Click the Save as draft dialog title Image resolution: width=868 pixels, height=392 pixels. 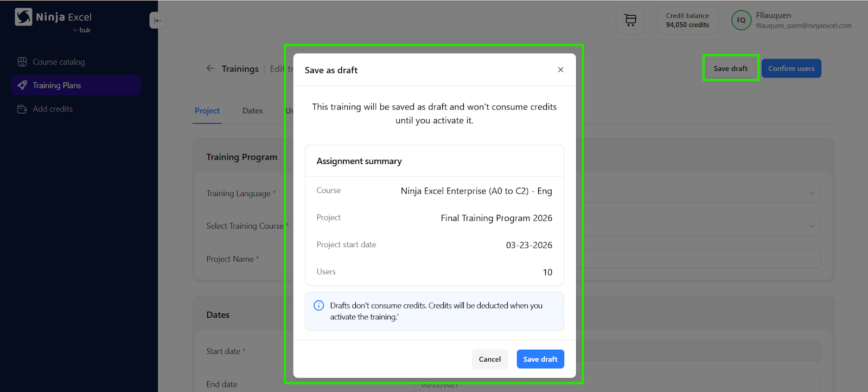point(331,70)
